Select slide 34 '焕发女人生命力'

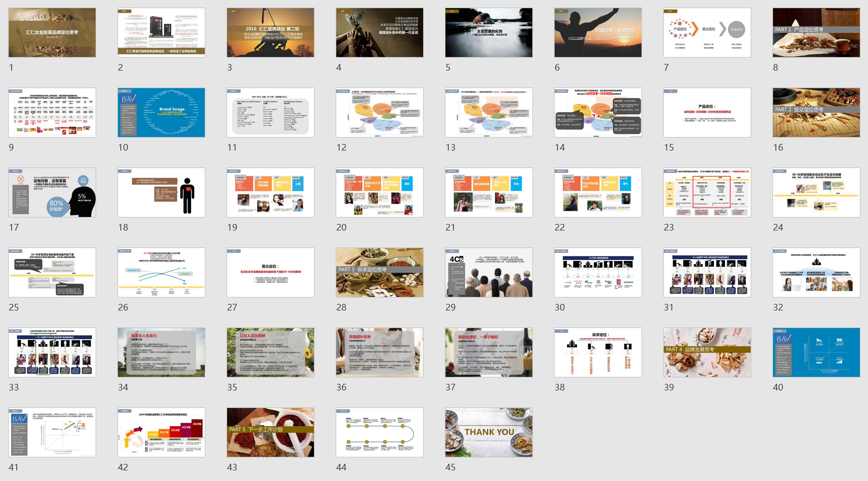coord(161,352)
